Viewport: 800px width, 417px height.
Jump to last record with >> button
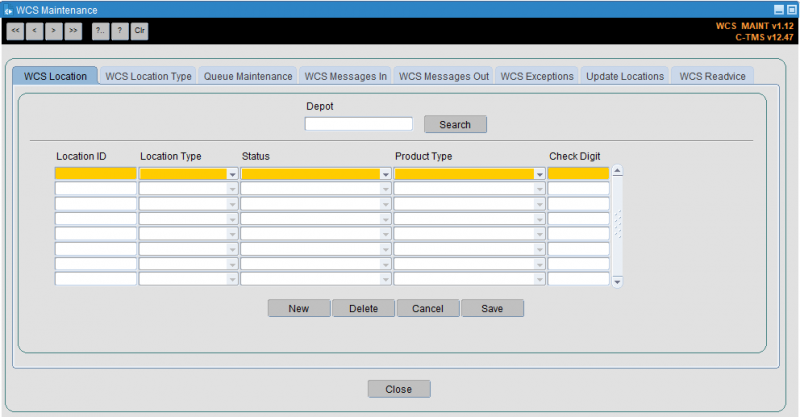pyautogui.click(x=73, y=31)
